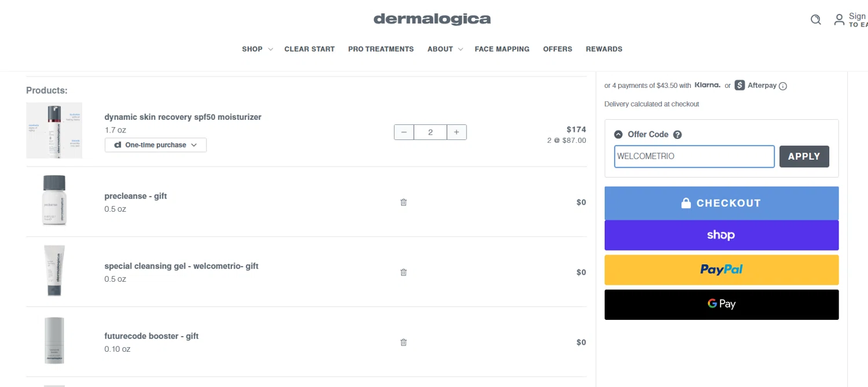Viewport: 868px width, 387px height.
Task: Open special cleansing gel product thumbnail
Action: click(x=54, y=270)
